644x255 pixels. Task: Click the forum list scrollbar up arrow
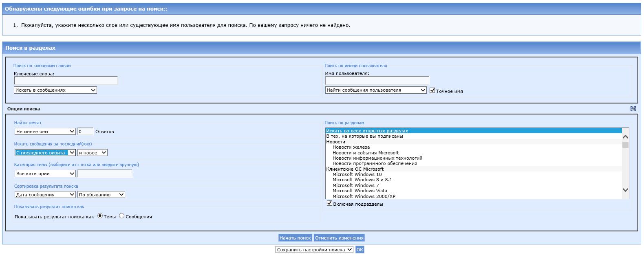[x=626, y=137]
